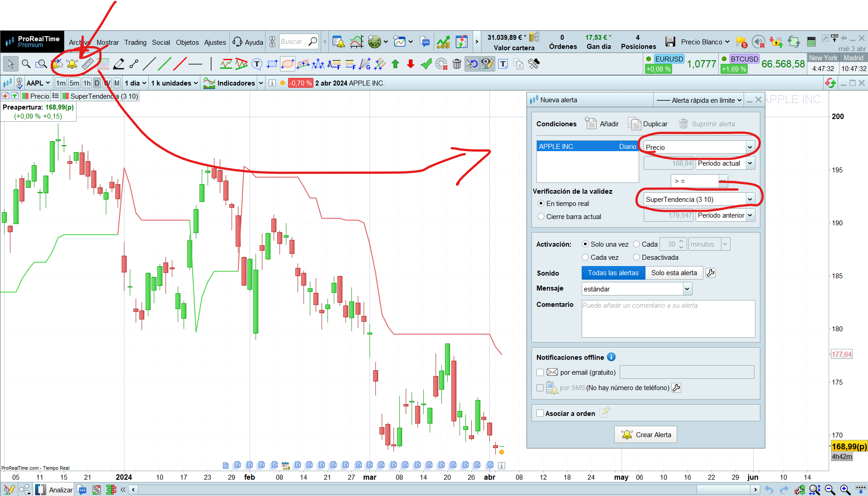
Task: Select the red diagonal line tool
Action: (x=180, y=64)
